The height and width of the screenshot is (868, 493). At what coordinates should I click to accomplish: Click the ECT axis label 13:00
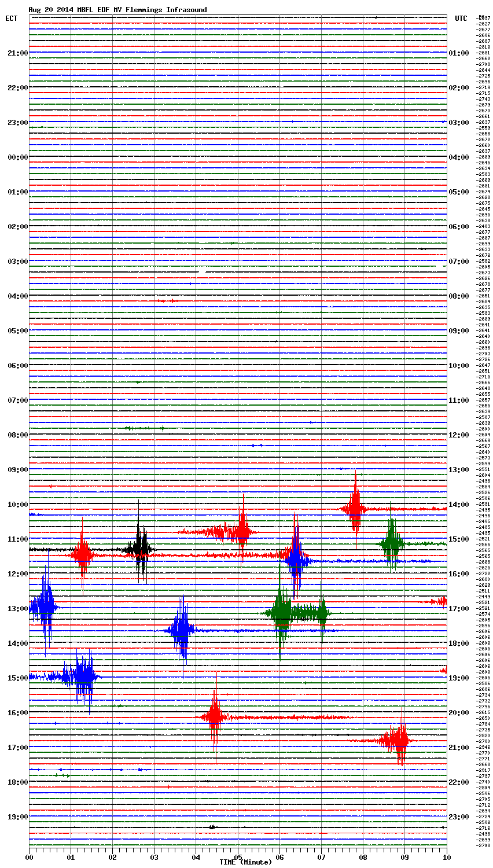coord(17,609)
